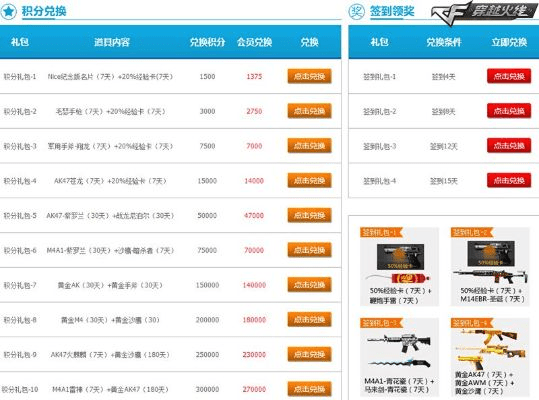Redeem 积分礼包-5 with the orange 点击兑换 button
The height and width of the screenshot is (400, 539).
click(309, 215)
